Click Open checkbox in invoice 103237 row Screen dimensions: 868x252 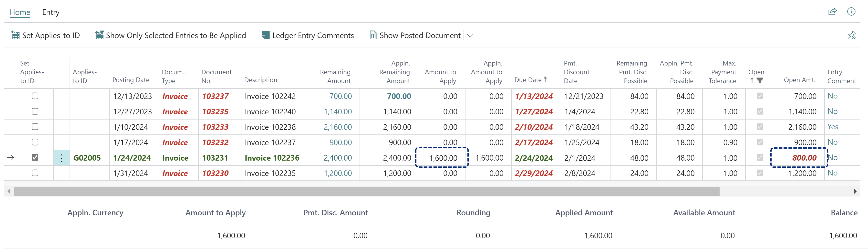pos(760,96)
